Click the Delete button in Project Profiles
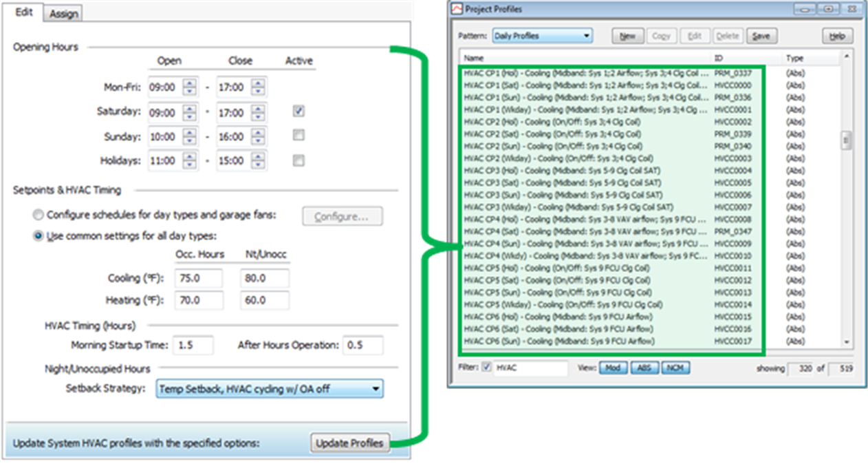The width and height of the screenshot is (868, 466). 728,36
